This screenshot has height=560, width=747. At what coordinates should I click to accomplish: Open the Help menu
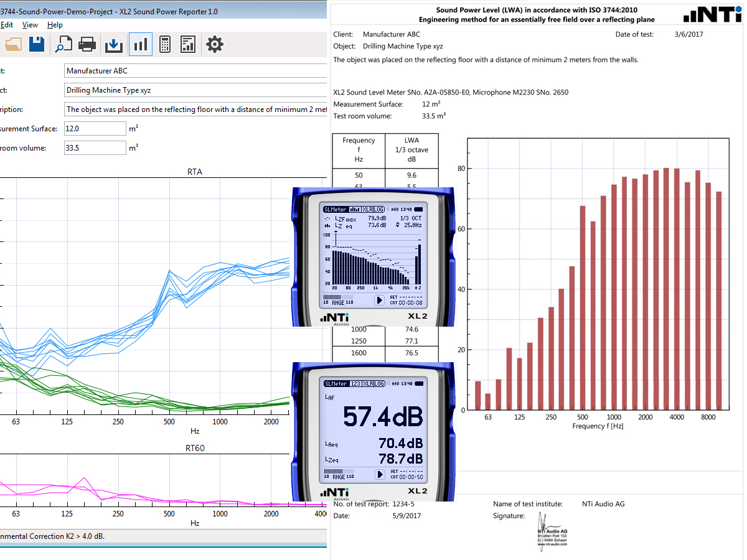pyautogui.click(x=55, y=24)
